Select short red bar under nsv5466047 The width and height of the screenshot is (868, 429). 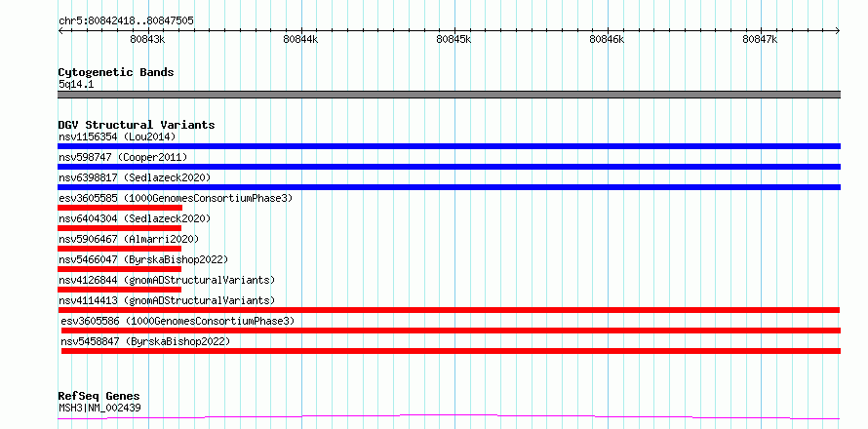click(x=120, y=269)
